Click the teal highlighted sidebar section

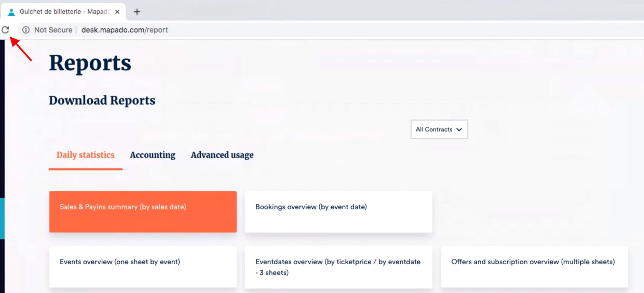point(2,218)
